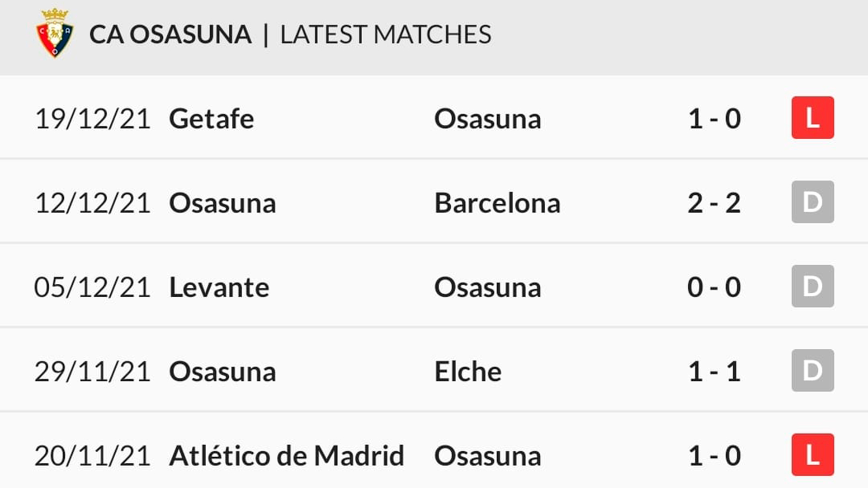Click the 1 - 1 score
Viewport: 868px width, 488px height.
(x=714, y=371)
